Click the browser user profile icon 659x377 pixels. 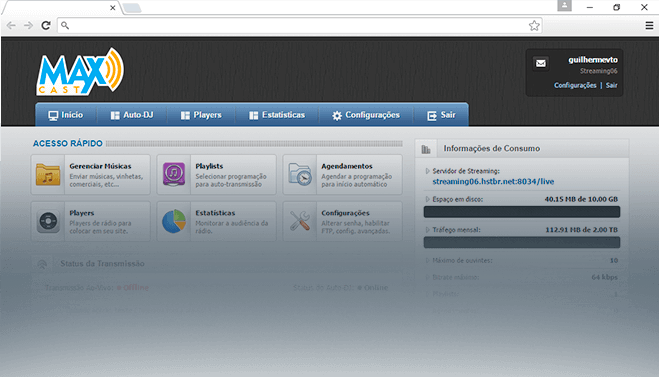(x=564, y=5)
